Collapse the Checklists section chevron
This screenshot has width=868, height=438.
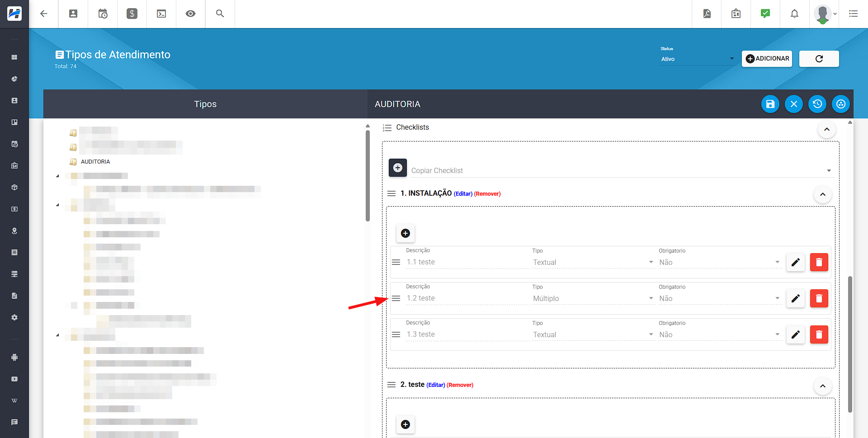827,129
